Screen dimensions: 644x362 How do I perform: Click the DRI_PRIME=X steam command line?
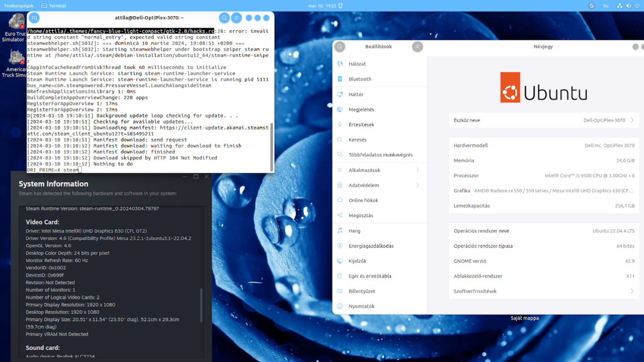(x=53, y=170)
